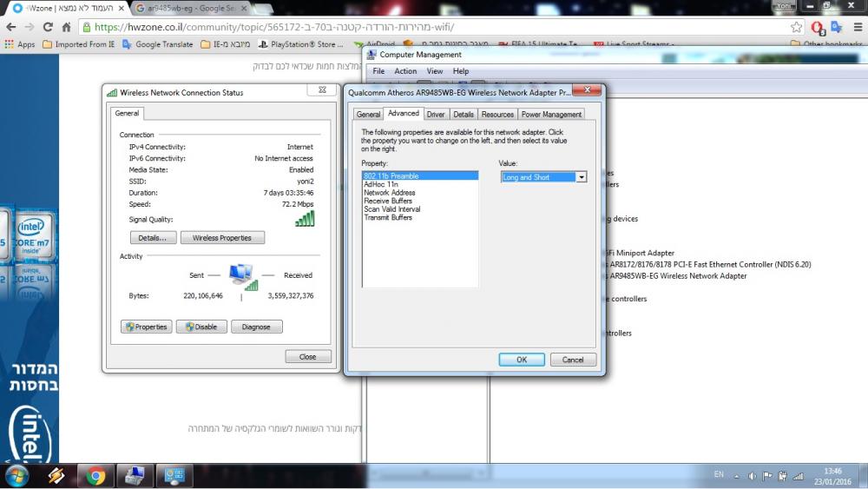Image resolution: width=868 pixels, height=489 pixels.
Task: Select the AR8172 PCI-E Fast Ethernet Controller entry
Action: tap(710, 264)
